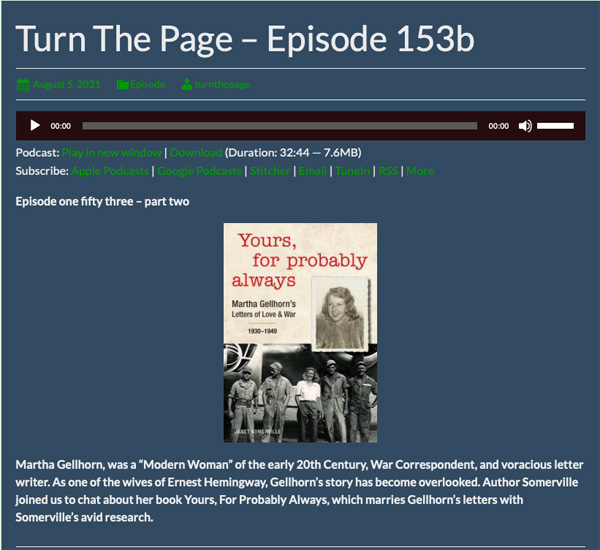Subscribe via Stitcher

(270, 171)
